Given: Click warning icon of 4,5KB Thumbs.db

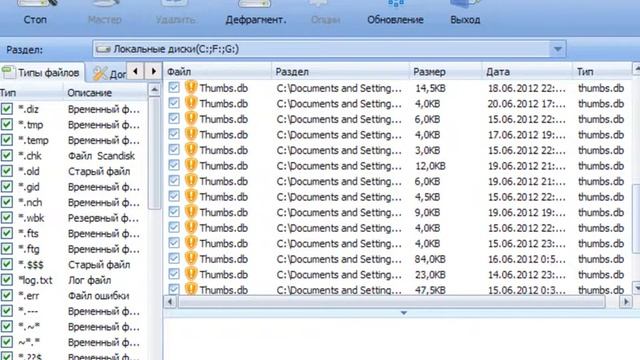Looking at the screenshot, I should point(191,196).
